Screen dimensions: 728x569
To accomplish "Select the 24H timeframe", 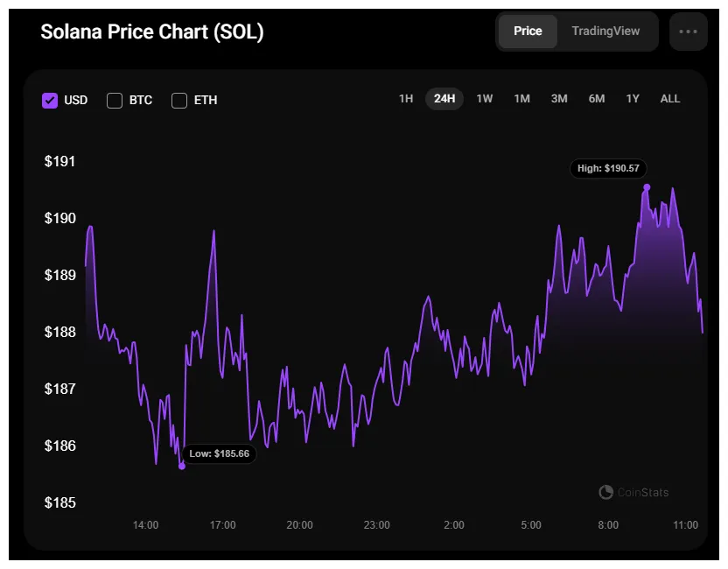I will pos(444,99).
